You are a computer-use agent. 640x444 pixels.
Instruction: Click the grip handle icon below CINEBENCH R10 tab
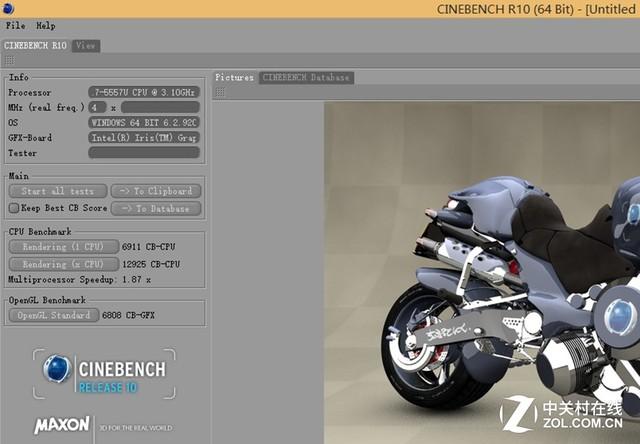pyautogui.click(x=9, y=60)
